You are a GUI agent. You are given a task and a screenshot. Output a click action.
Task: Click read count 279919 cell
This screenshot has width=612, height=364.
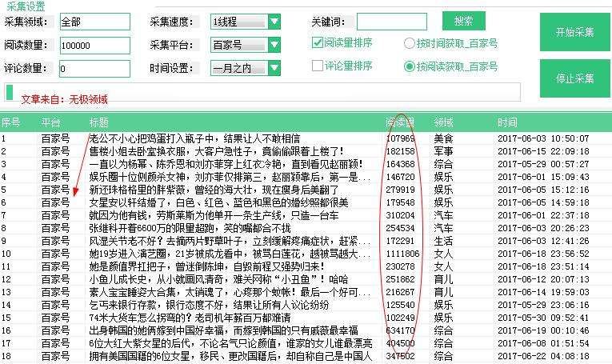(401, 190)
